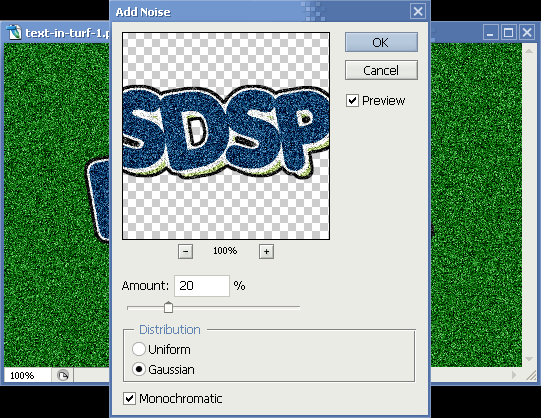541x418 pixels.
Task: Zoom out the noise preview
Action: pyautogui.click(x=185, y=251)
